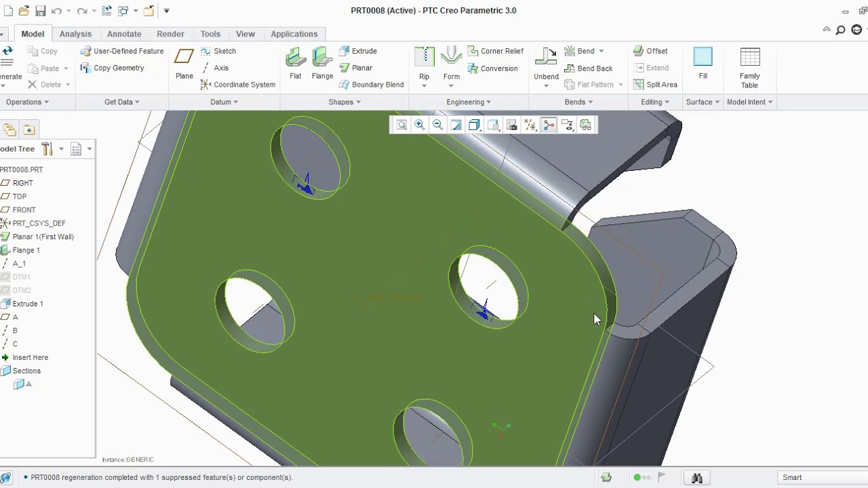Open the Bend tool dropdown arrow
The image size is (868, 488).
click(x=601, y=51)
